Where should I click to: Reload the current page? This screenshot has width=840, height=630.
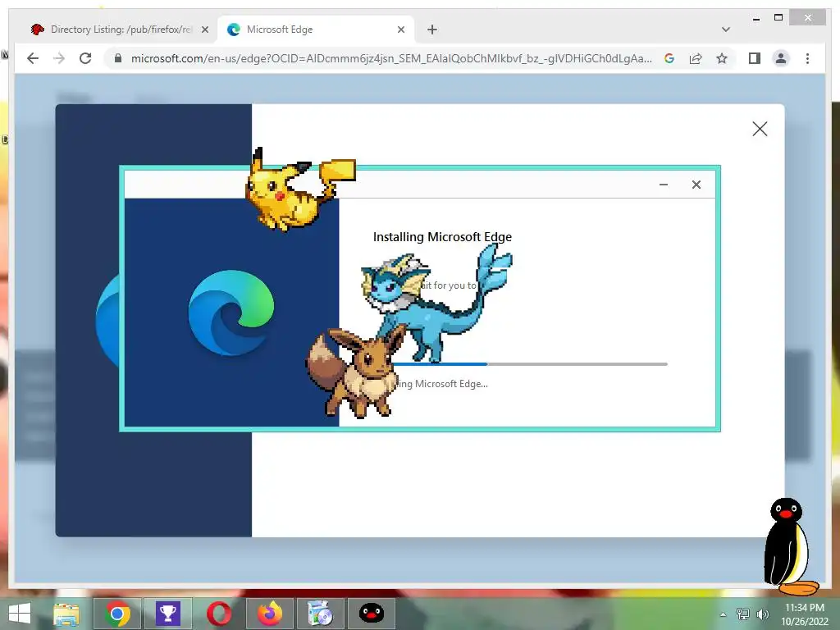click(x=85, y=58)
